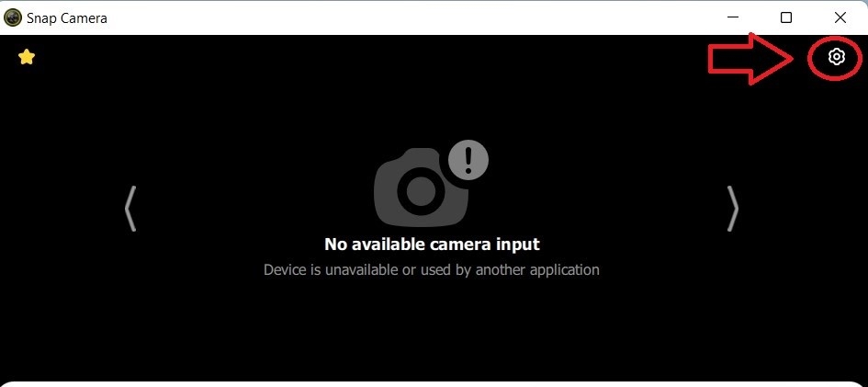Click the word "another application" in the message
868x387 pixels.
click(x=537, y=270)
